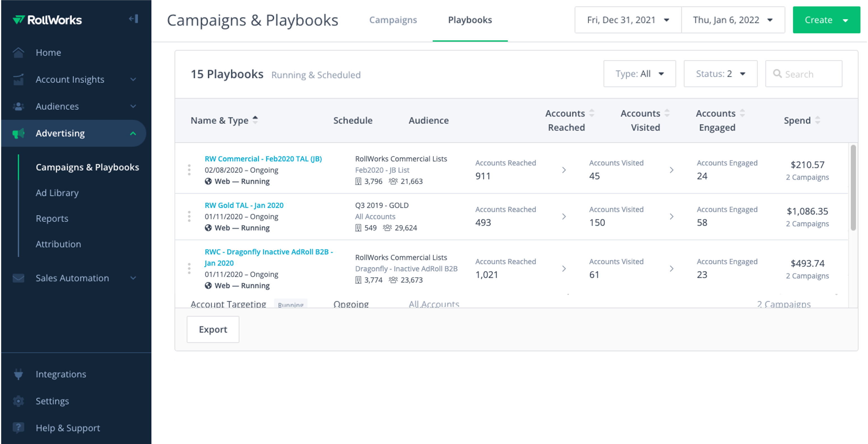Sort by Spend arrows

(x=818, y=120)
